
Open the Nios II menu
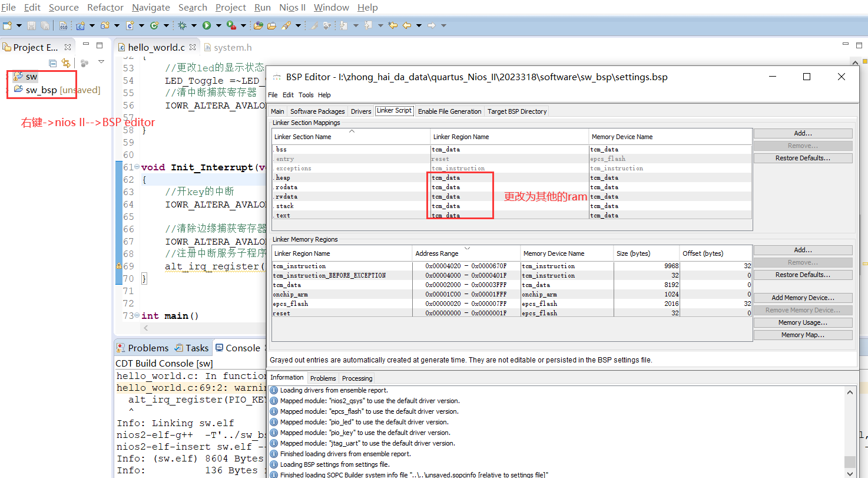293,8
